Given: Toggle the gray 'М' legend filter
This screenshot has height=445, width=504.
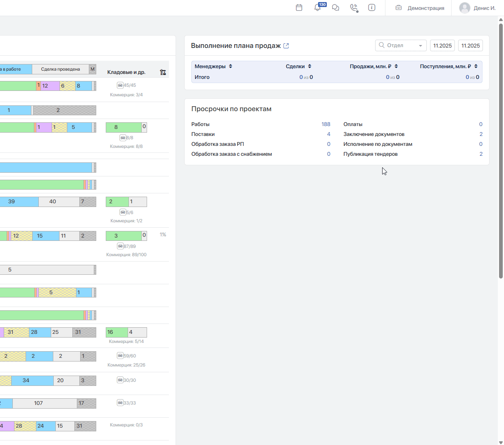Looking at the screenshot, I should coord(93,69).
